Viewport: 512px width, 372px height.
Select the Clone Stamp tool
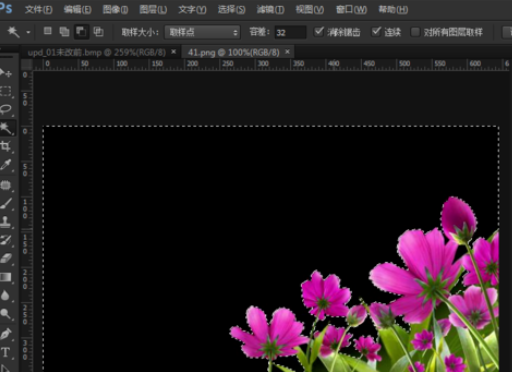point(6,221)
